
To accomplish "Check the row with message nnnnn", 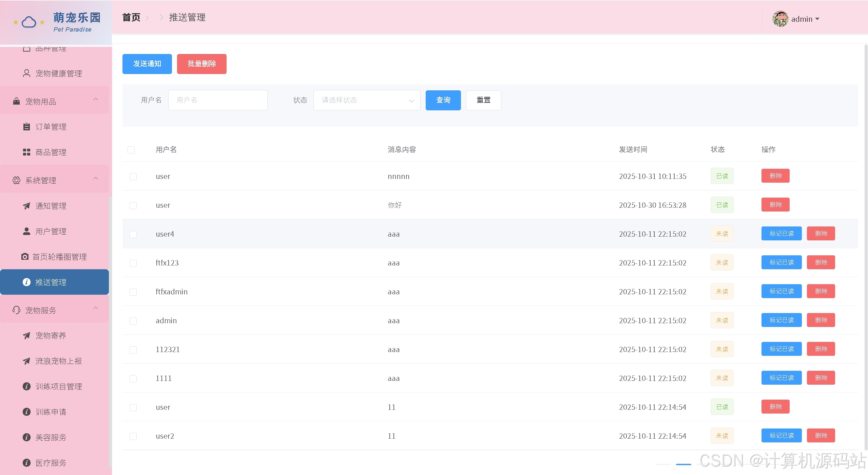I will 133,177.
